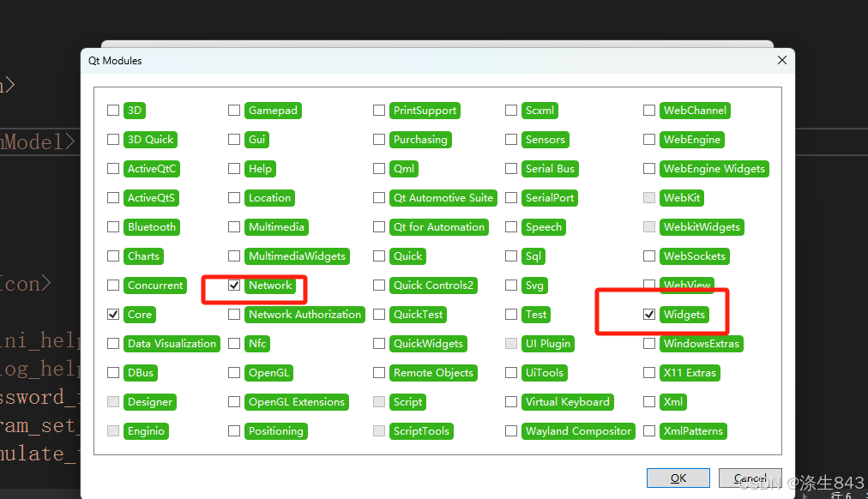Enable the Concurrent module

[x=113, y=285]
